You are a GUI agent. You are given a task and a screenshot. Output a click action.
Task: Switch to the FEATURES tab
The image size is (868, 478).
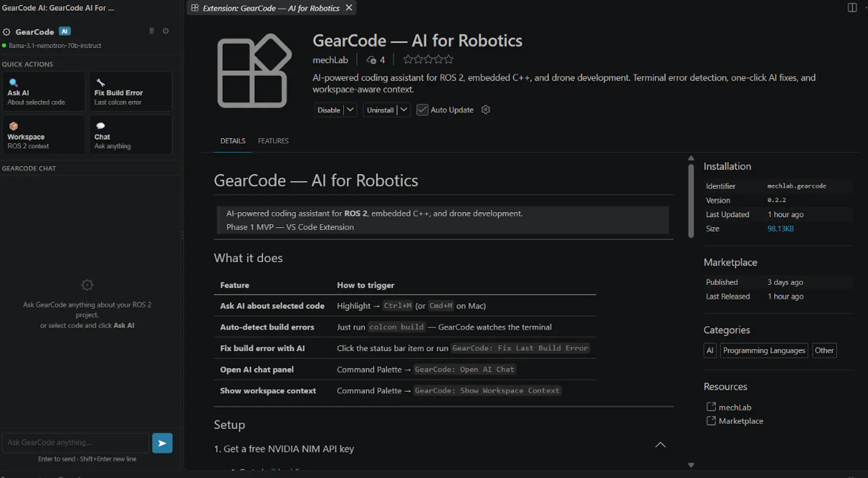[273, 141]
